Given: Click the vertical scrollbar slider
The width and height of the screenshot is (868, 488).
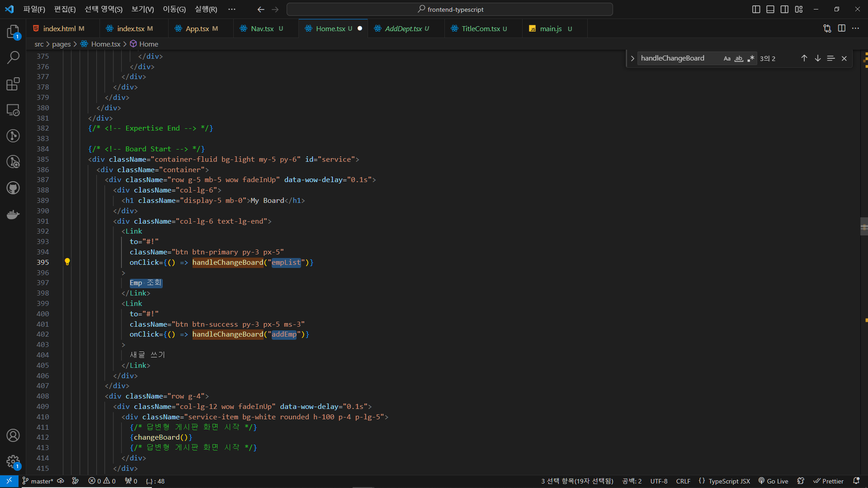Looking at the screenshot, I should coord(864,227).
